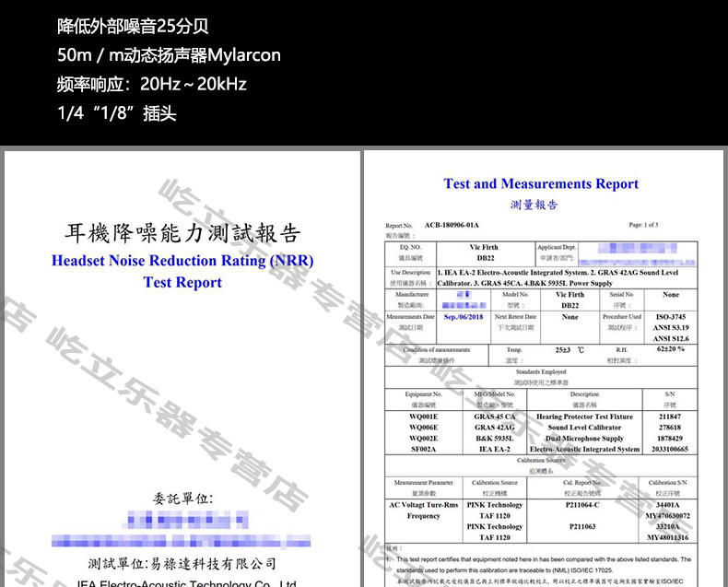
Task: Click the calibration serial "MY48011316"
Action: (x=668, y=538)
